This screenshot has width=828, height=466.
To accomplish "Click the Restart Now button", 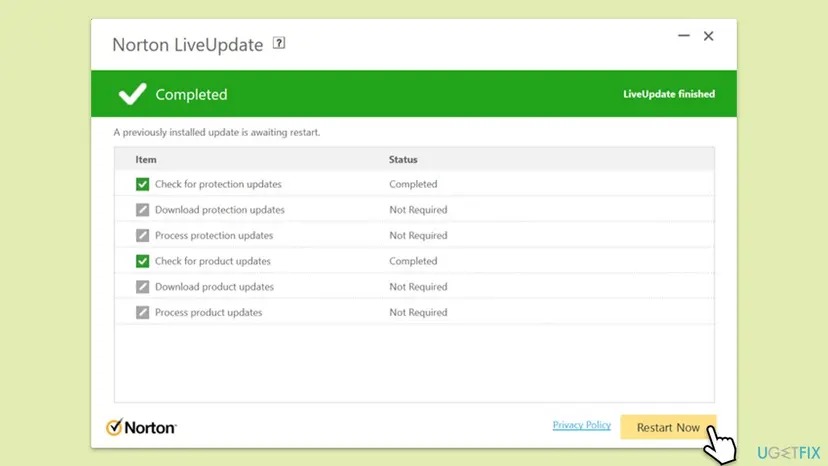I will pos(668,427).
